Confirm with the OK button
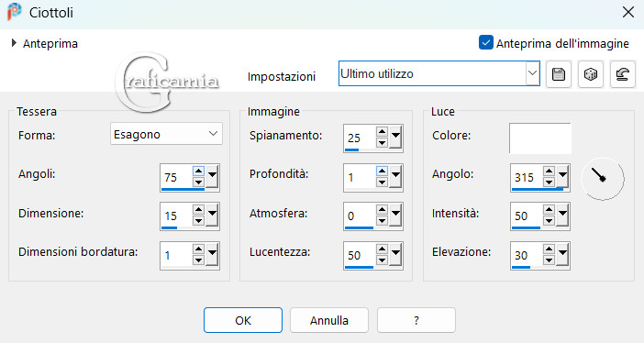This screenshot has height=343, width=644. (x=243, y=320)
